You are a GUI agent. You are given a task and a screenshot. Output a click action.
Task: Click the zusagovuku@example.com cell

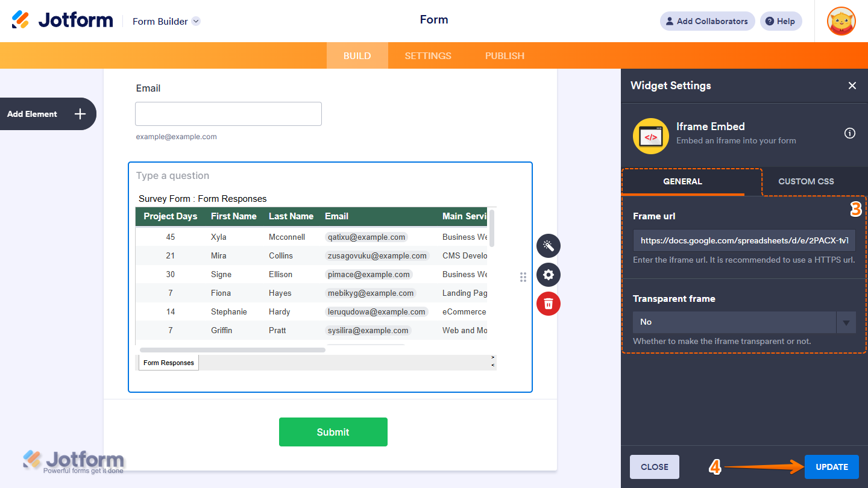(x=377, y=256)
